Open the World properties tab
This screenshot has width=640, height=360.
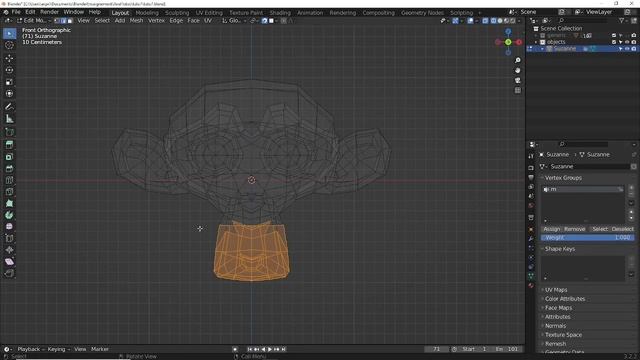531,206
